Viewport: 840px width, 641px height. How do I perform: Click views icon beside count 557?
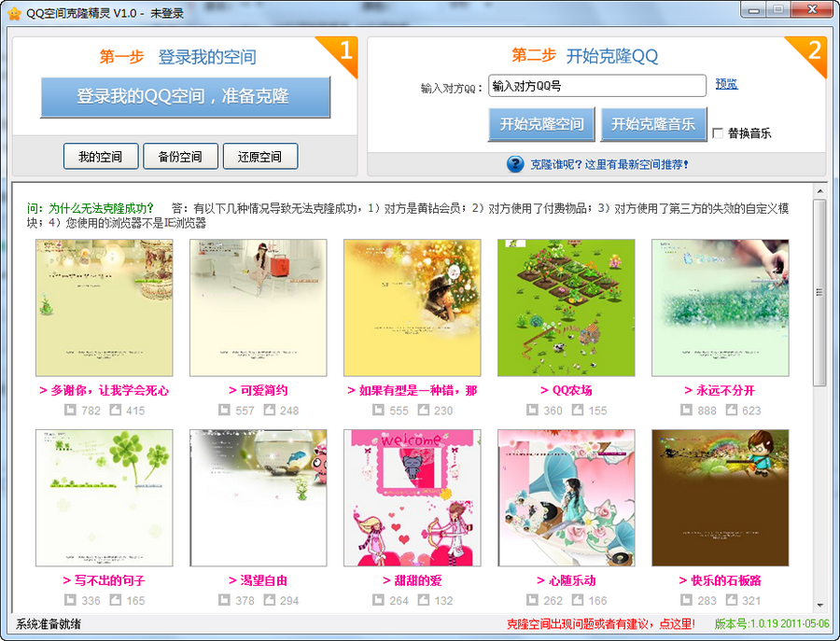pos(224,410)
